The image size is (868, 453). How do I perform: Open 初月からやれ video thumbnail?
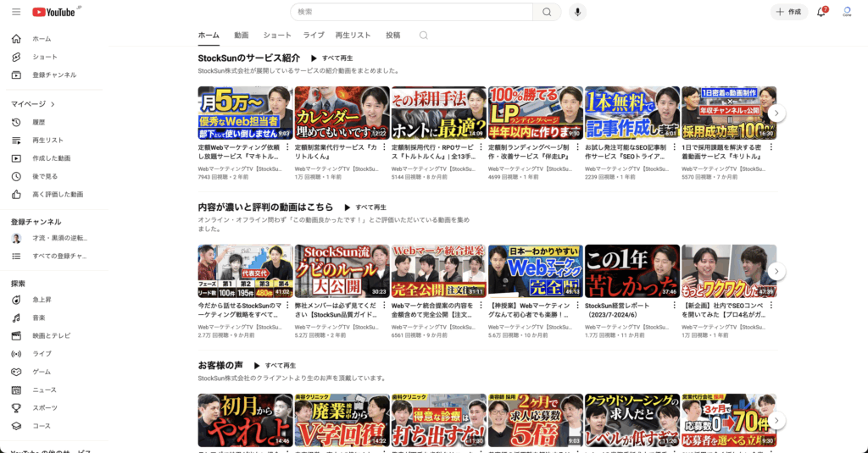[x=245, y=420]
